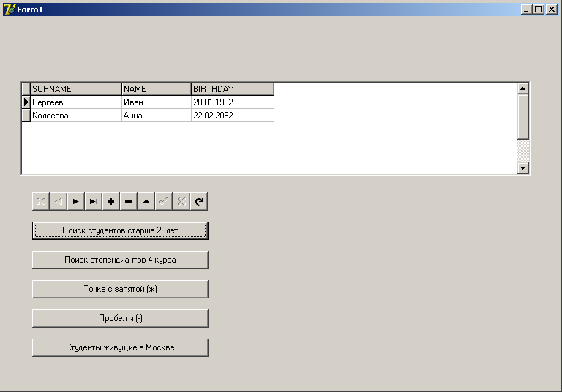Image resolution: width=562 pixels, height=392 pixels.
Task: Refresh data with navigator refresh button
Action: point(199,201)
